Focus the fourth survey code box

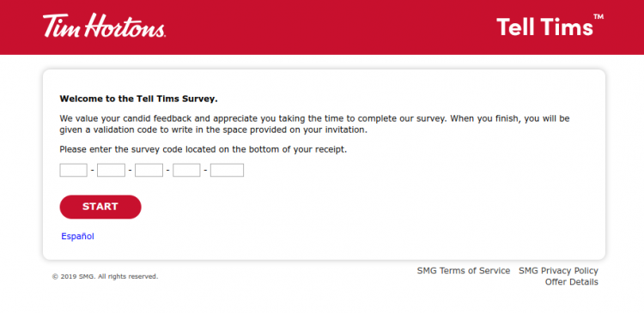(x=186, y=171)
